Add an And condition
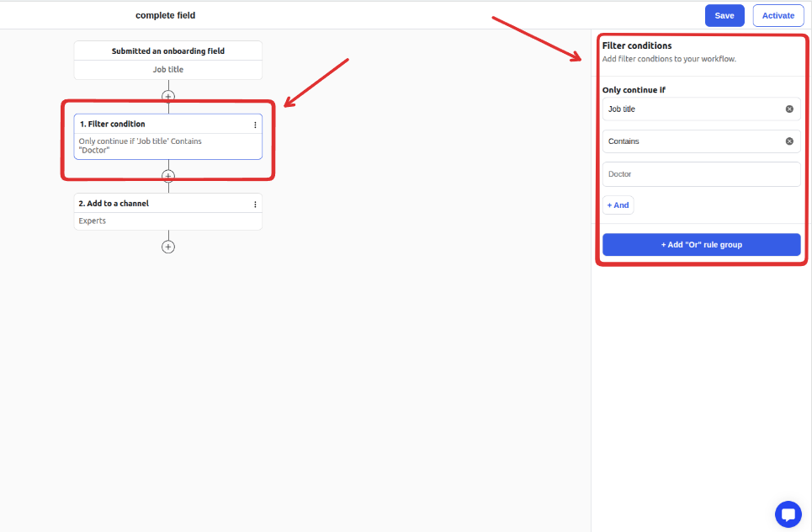Viewport: 812px width, 532px height. point(618,205)
